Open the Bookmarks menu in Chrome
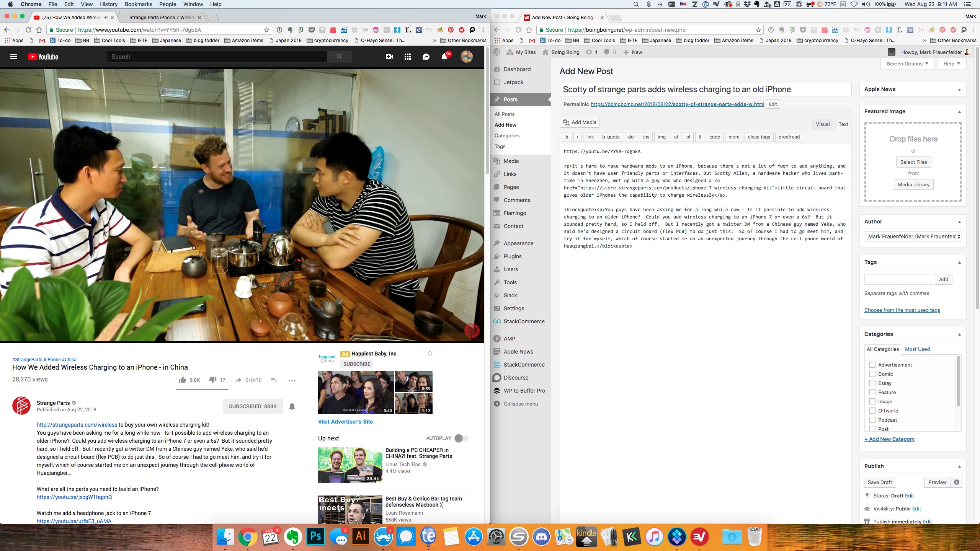This screenshot has width=980, height=551. pyautogui.click(x=138, y=4)
